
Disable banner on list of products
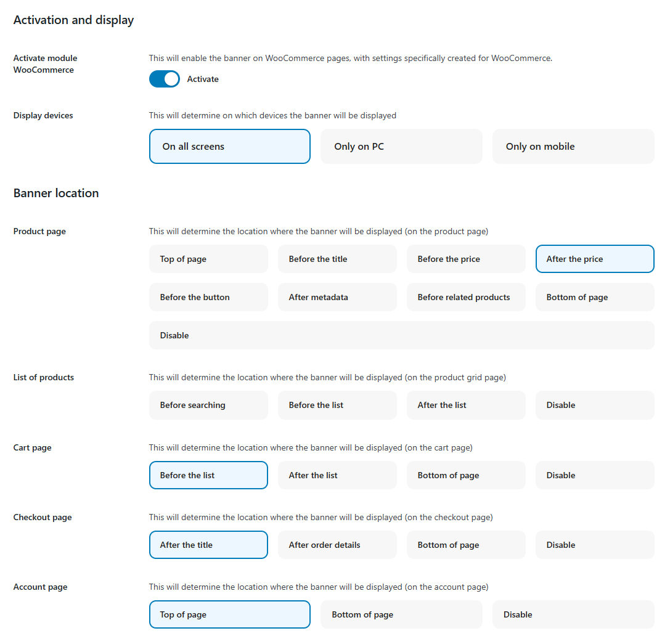595,405
